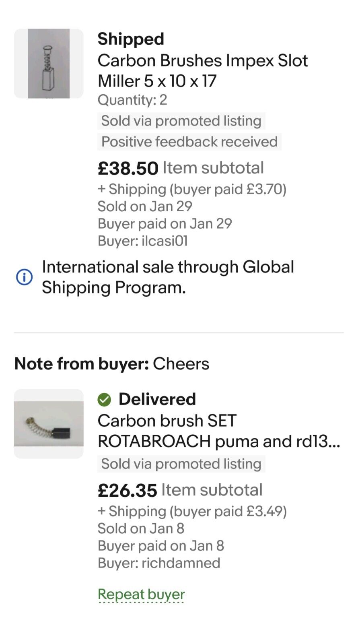Click the promoted listing badge on ROTABROACH order
The height and width of the screenshot is (644, 358).
pos(181,464)
